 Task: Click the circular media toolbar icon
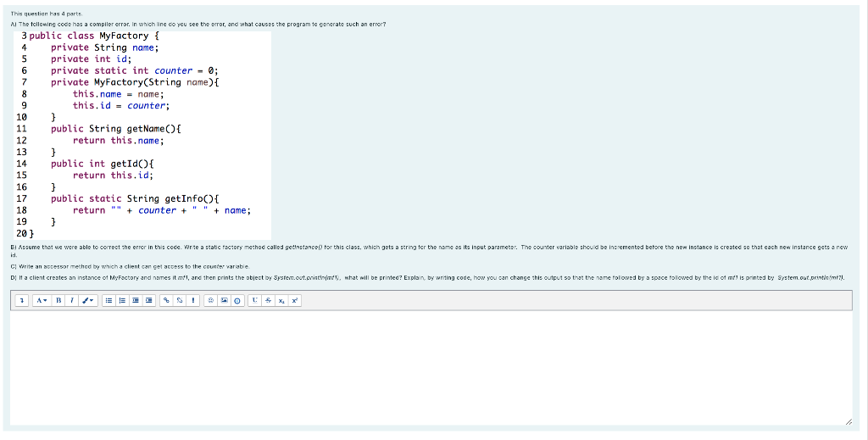pos(237,300)
